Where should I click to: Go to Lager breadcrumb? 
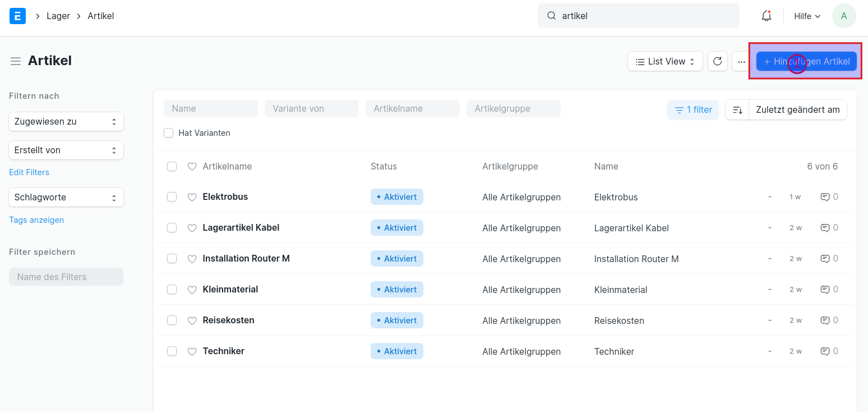(58, 16)
